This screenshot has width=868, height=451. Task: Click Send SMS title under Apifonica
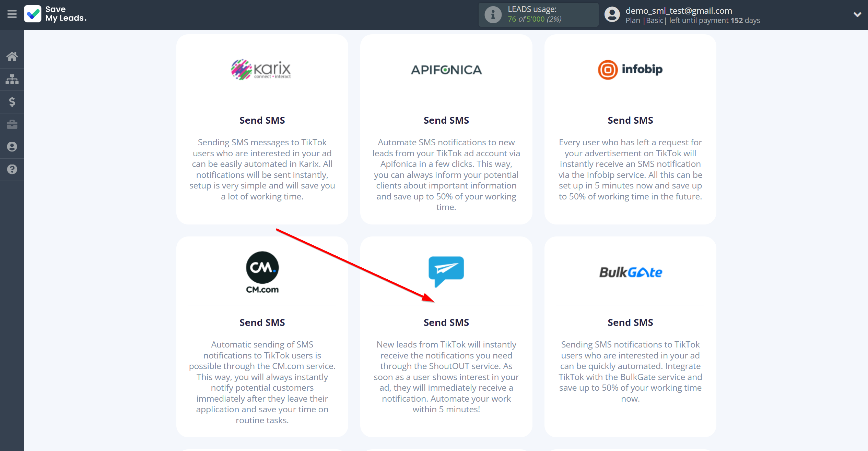[446, 120]
